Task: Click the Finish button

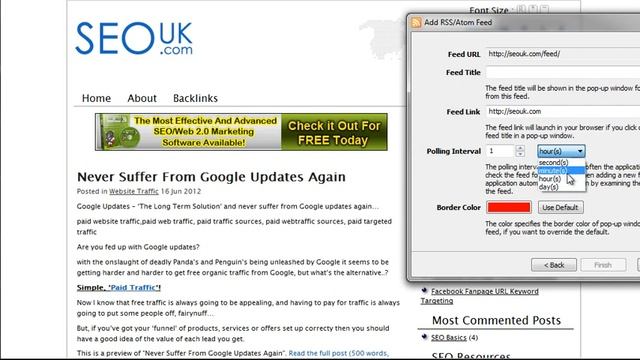Action: point(603,265)
